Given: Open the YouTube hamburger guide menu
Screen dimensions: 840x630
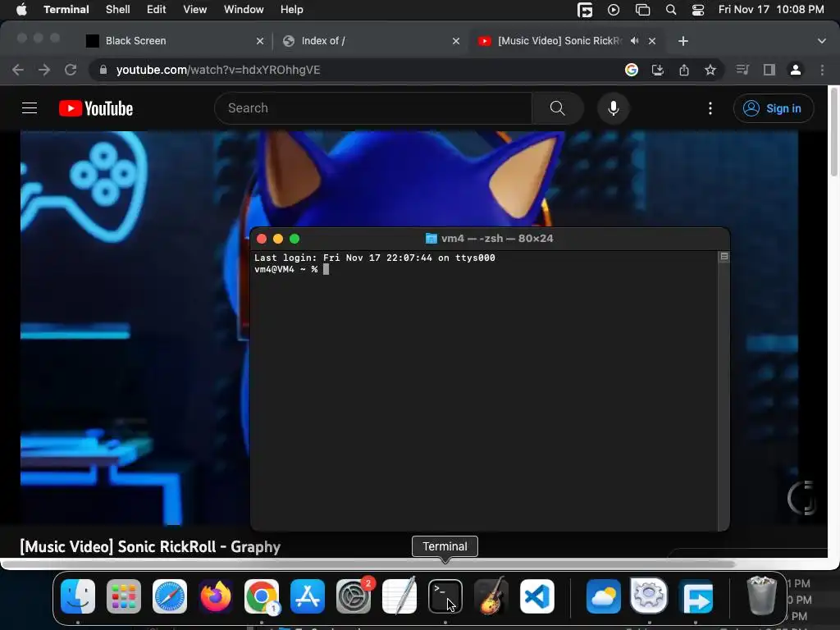Looking at the screenshot, I should click(x=30, y=108).
